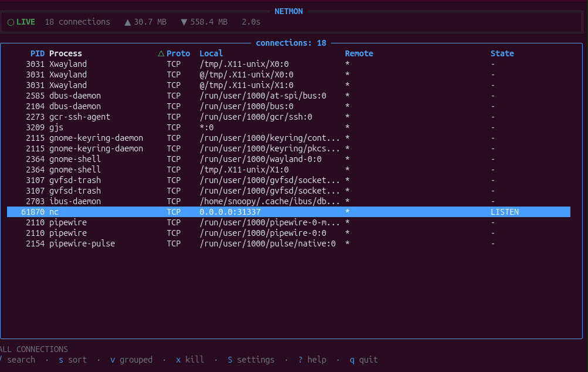Viewport: 588px width, 372px height.
Task: Click local address /home/snoopy/.cache/ibus/db...
Action: (270, 201)
